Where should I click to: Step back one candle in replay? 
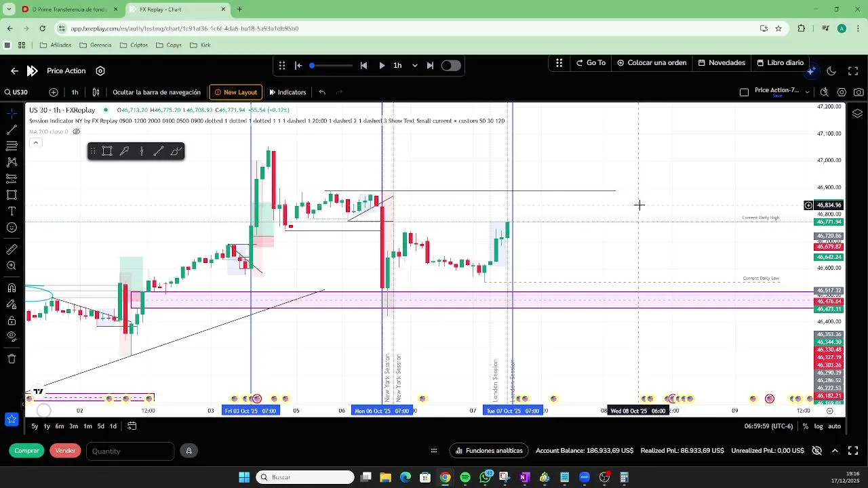click(363, 65)
